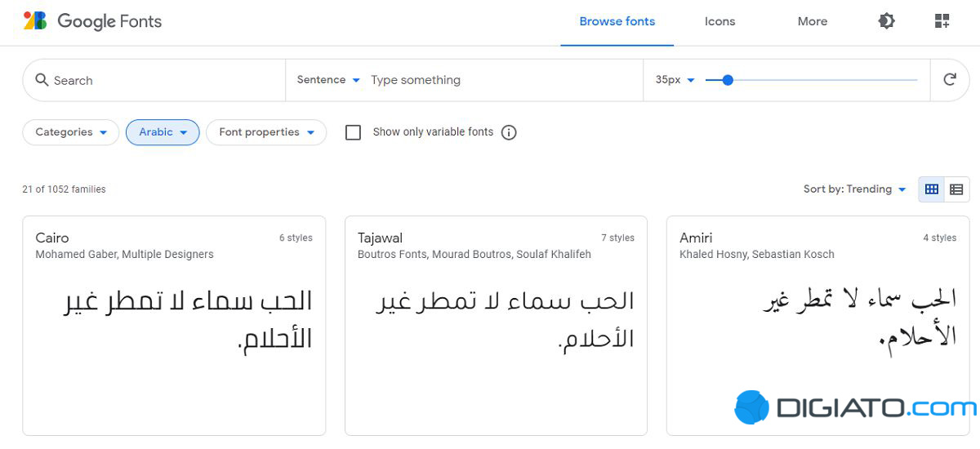
Task: Click the search magnifier icon
Action: pyautogui.click(x=42, y=80)
